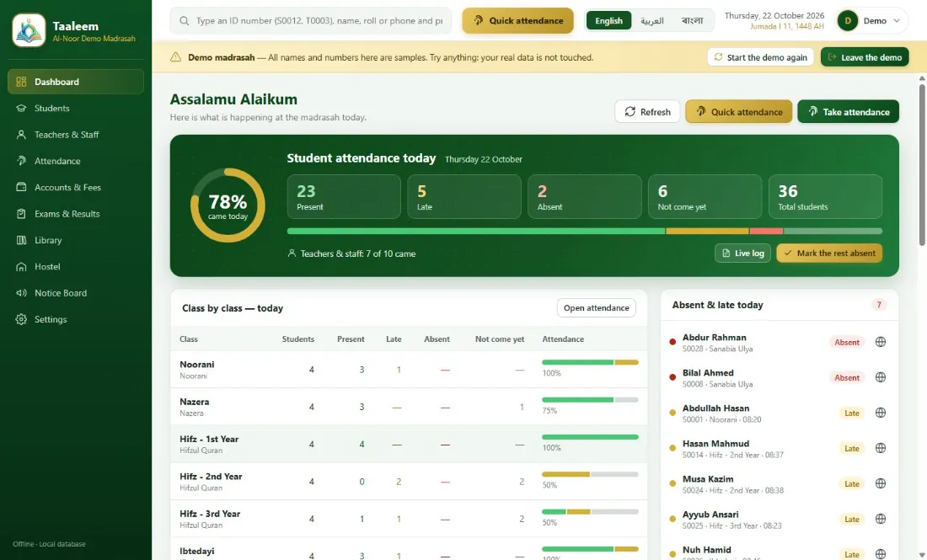This screenshot has height=560, width=927.
Task: Click the search magnifier icon
Action: [185, 21]
